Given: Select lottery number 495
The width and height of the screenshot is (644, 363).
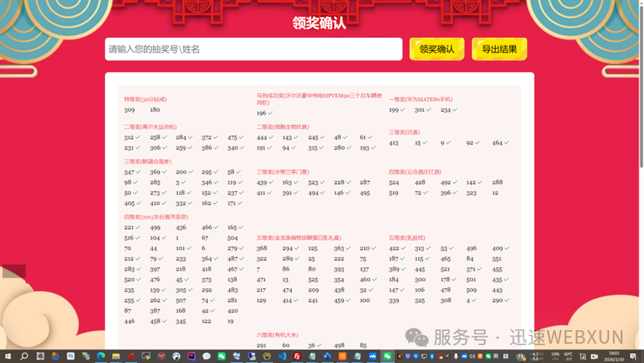Looking at the screenshot, I should click(x=365, y=193).
